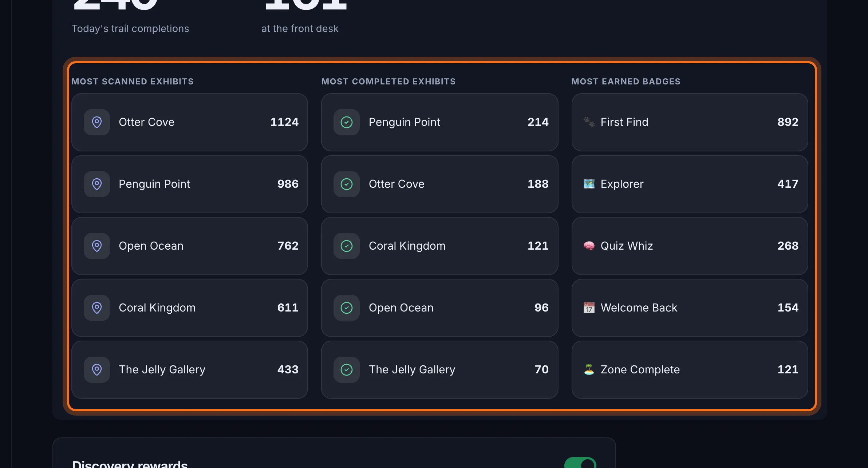Open The Jelly Gallery scanned exhibit row
Screen dimensions: 868x468
[190, 370]
